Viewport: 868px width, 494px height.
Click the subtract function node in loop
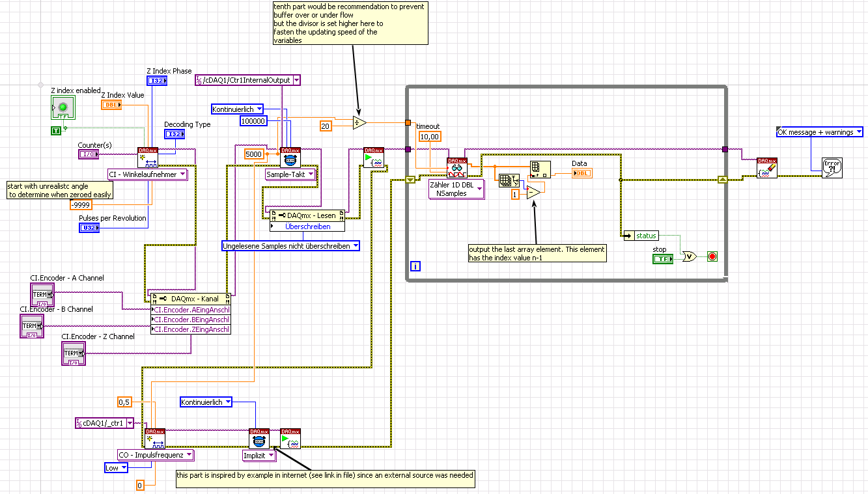[534, 191]
